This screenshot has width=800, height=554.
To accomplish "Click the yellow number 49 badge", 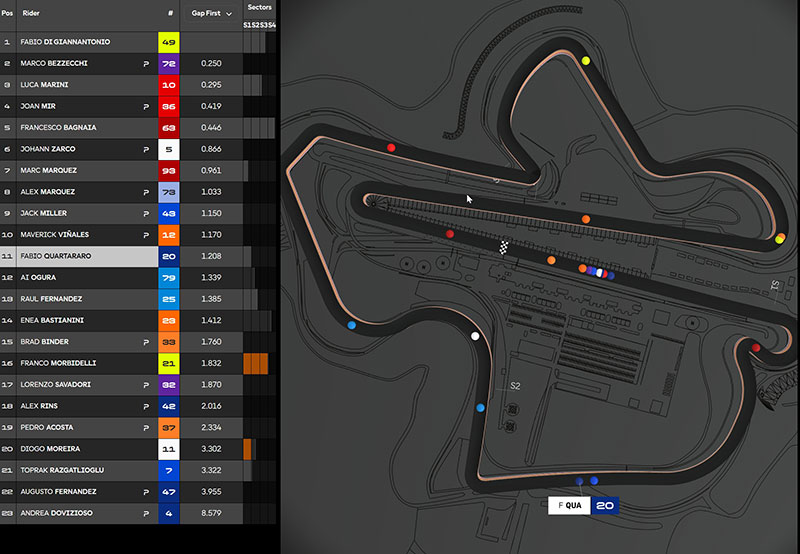I will (x=168, y=42).
